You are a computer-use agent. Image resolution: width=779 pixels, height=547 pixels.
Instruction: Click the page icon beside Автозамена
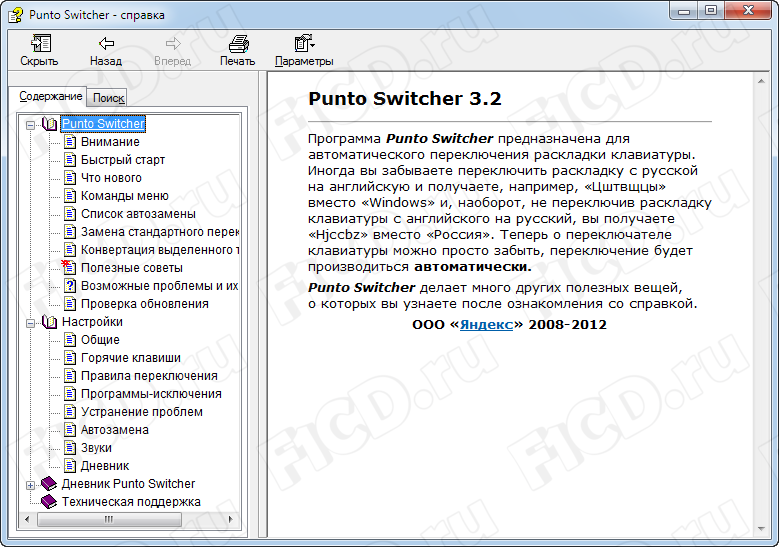click(70, 430)
